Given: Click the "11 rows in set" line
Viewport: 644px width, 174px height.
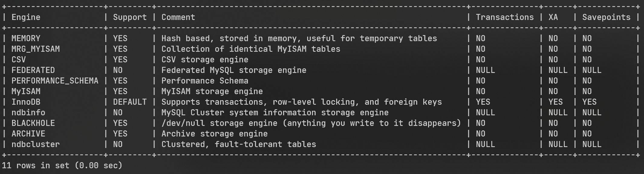Looking at the screenshot, I should point(62,166).
